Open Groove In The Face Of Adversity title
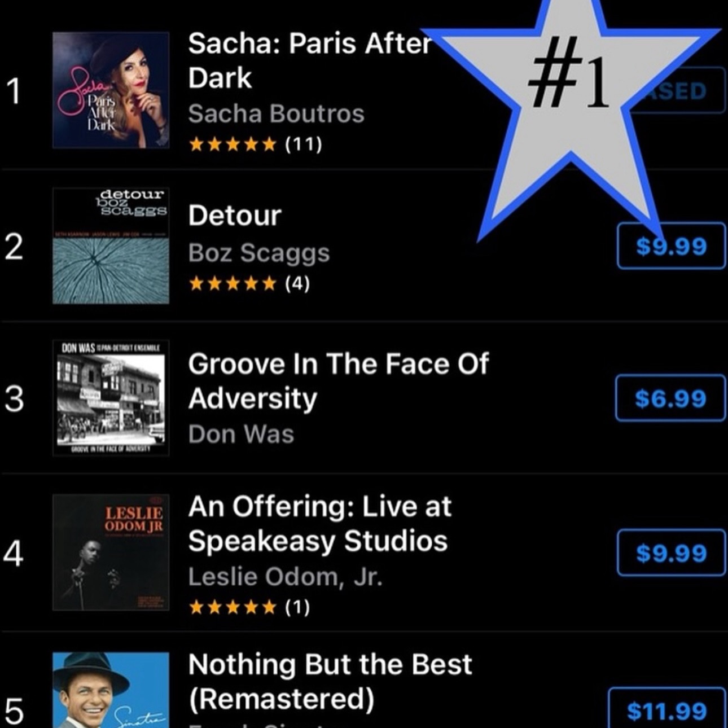 pyautogui.click(x=337, y=381)
